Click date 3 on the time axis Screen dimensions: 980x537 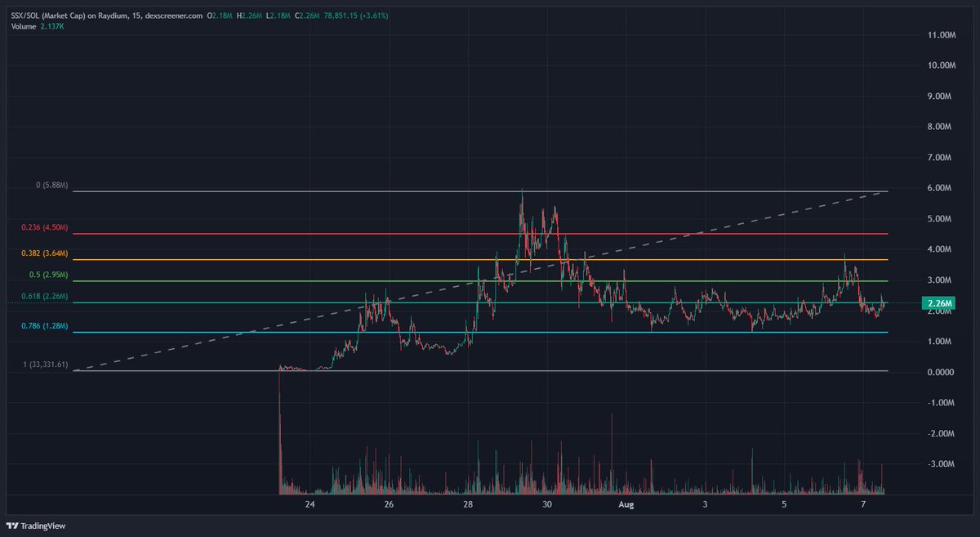tap(706, 505)
